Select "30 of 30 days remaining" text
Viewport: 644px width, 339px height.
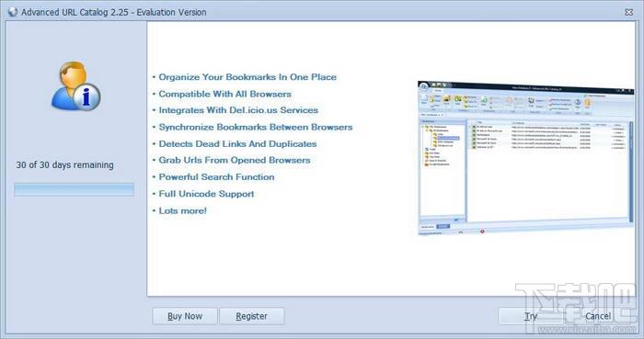pos(65,164)
